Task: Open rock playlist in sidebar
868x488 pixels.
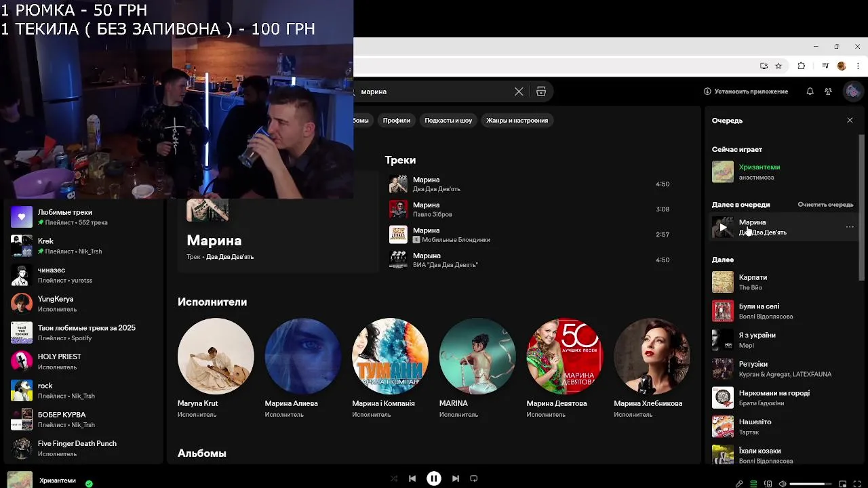Action: point(83,390)
